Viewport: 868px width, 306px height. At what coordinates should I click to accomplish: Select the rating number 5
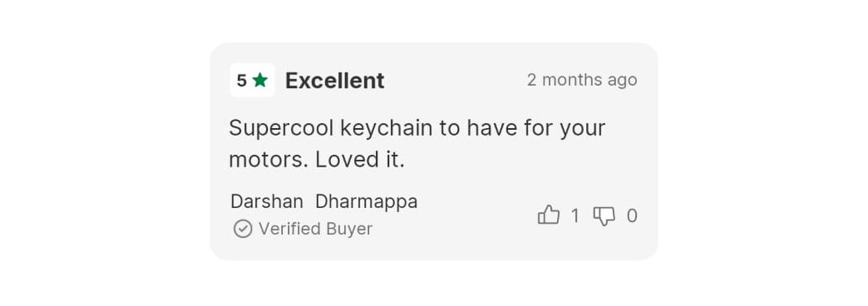[242, 81]
